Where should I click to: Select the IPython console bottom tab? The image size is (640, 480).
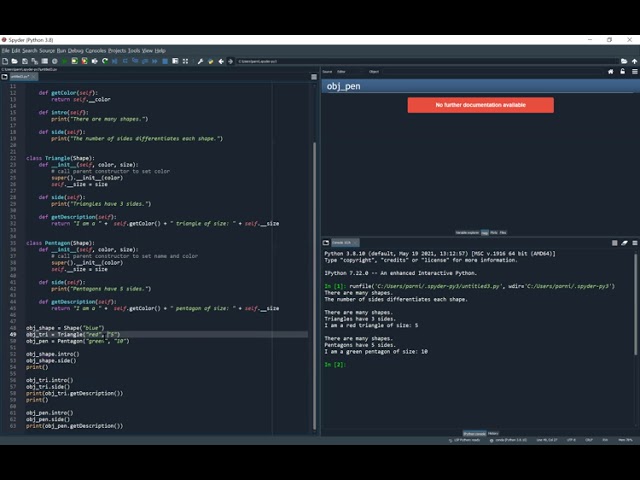[474, 433]
